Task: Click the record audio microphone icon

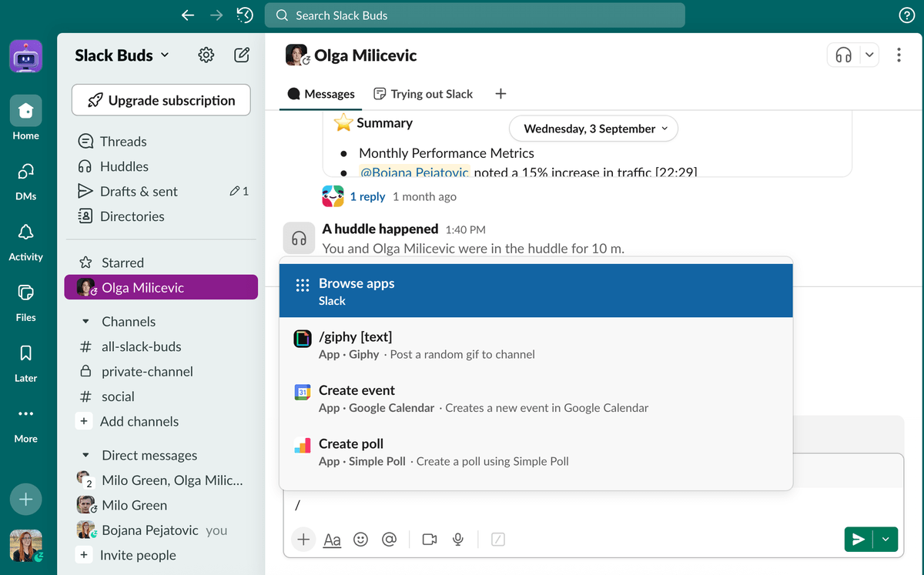Action: [458, 540]
